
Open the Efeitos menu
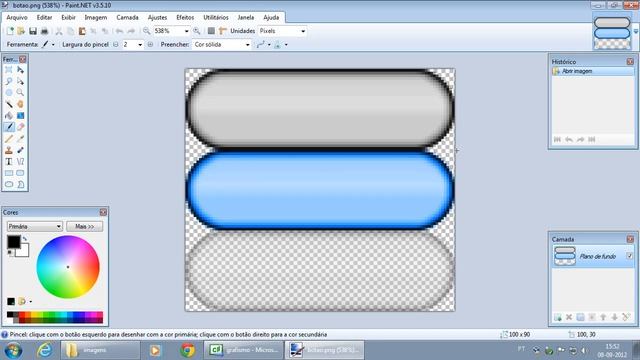[x=185, y=18]
